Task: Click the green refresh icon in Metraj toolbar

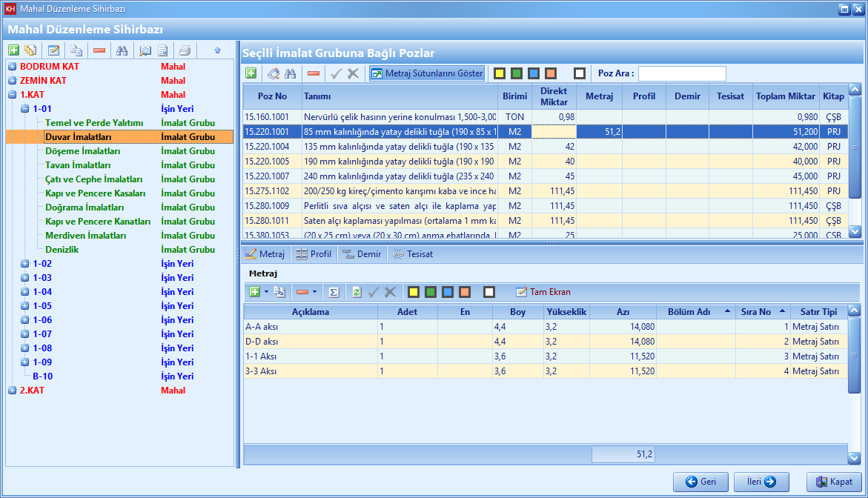Action: pyautogui.click(x=357, y=292)
